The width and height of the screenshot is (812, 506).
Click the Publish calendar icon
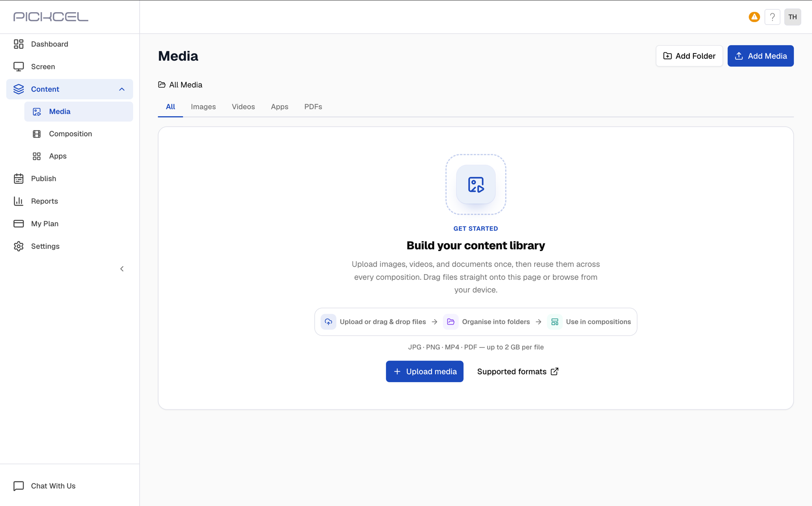click(19, 179)
